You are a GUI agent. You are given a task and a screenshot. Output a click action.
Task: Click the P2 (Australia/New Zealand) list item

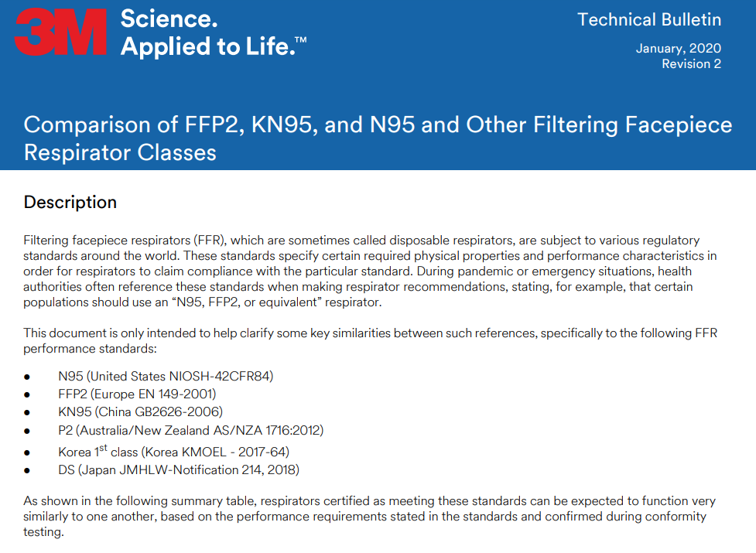pyautogui.click(x=190, y=430)
